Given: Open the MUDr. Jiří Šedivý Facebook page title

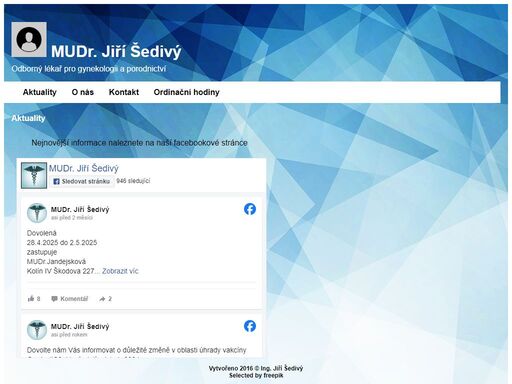Looking at the screenshot, I should tap(84, 168).
